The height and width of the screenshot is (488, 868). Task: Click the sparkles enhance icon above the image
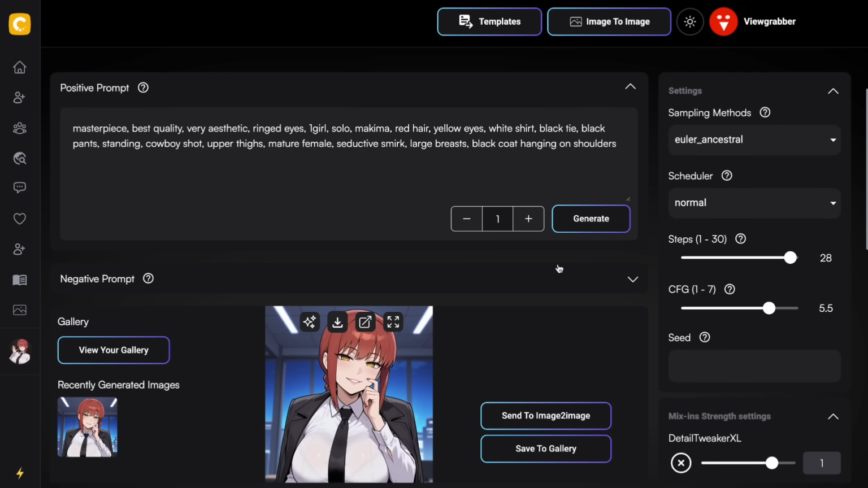click(309, 322)
